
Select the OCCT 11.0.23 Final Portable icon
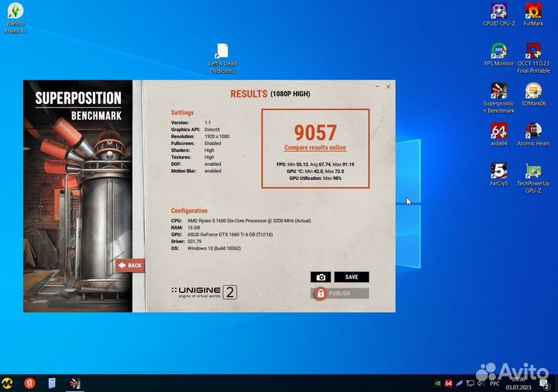pyautogui.click(x=533, y=58)
